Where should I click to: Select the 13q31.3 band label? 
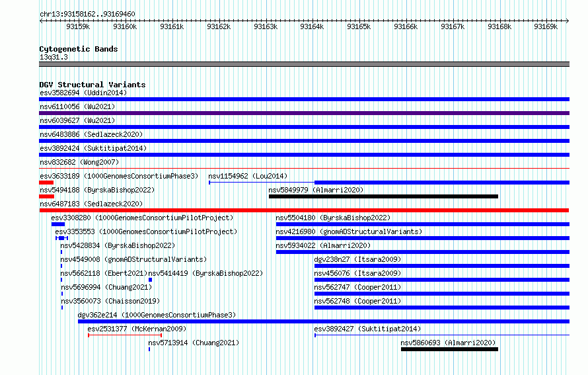(54, 57)
